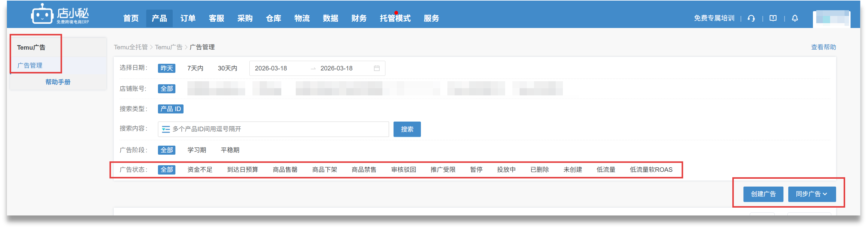Screen dimensions: 868x229
Task: Click the user avatar in top right
Action: tap(831, 19)
